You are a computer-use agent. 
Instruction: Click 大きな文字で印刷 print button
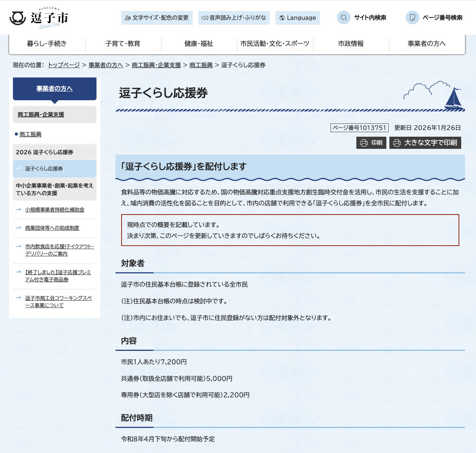[x=425, y=143]
